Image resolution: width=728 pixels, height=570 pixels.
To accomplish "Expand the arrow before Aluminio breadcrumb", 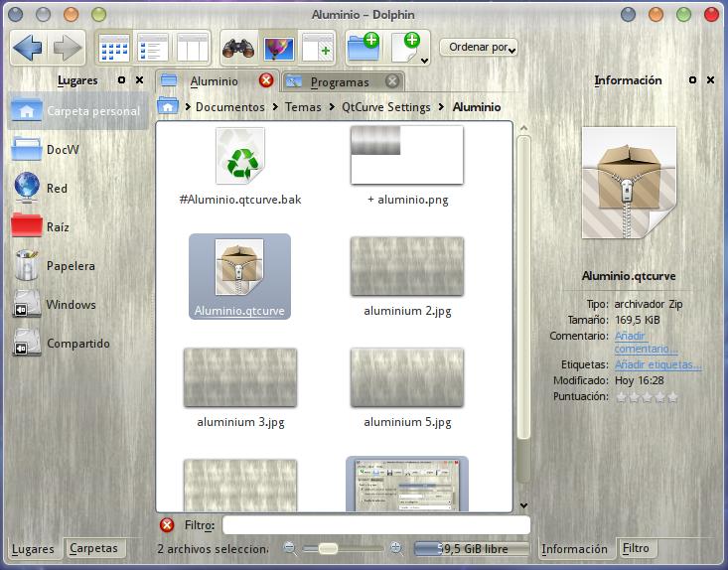I will [441, 107].
